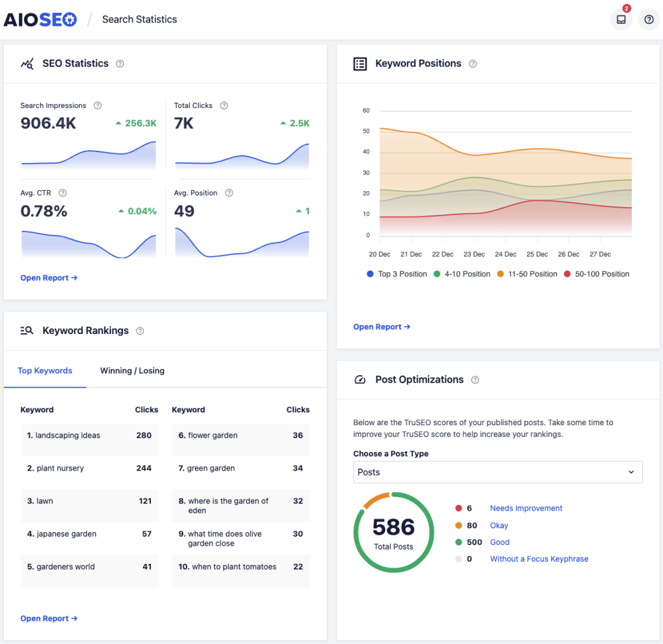The width and height of the screenshot is (663, 644).
Task: Toggle 50-100 Position legend series
Action: click(x=597, y=274)
